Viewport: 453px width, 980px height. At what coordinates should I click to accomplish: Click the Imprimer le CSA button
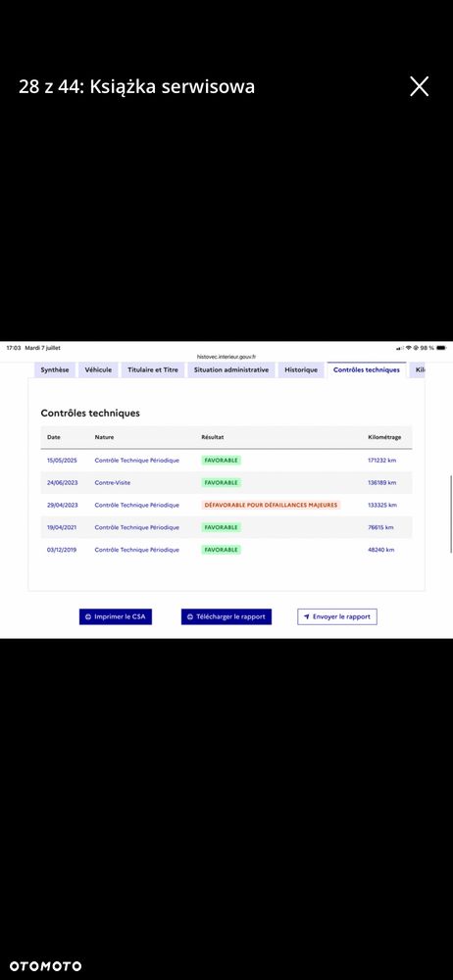coord(116,616)
